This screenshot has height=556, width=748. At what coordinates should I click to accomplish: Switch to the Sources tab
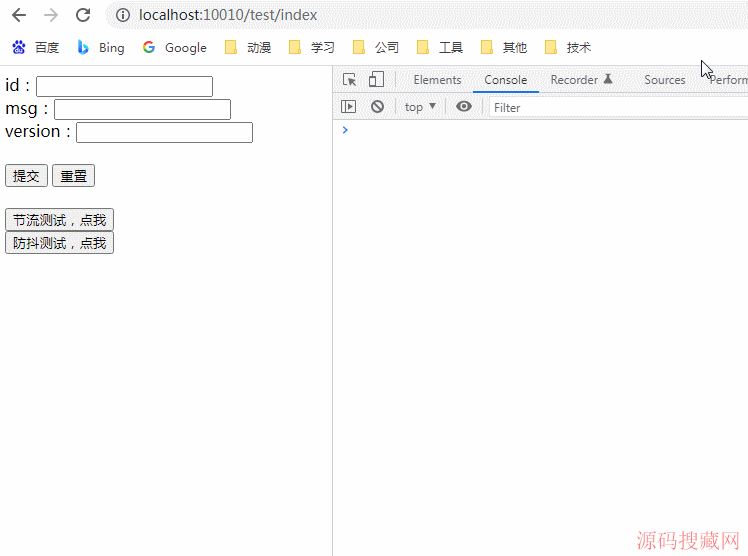coord(664,80)
